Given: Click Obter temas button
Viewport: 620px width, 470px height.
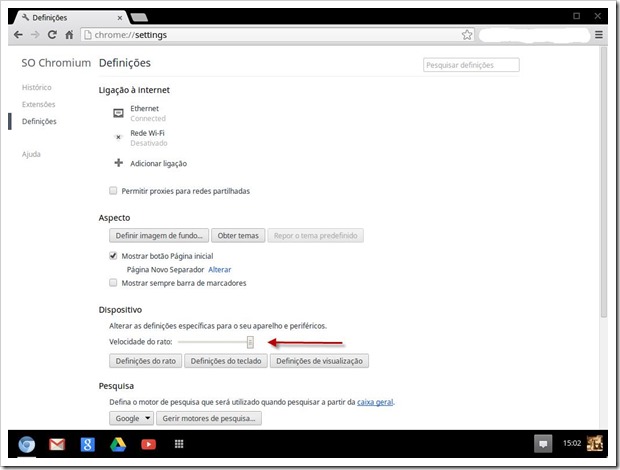Looking at the screenshot, I should click(x=238, y=236).
